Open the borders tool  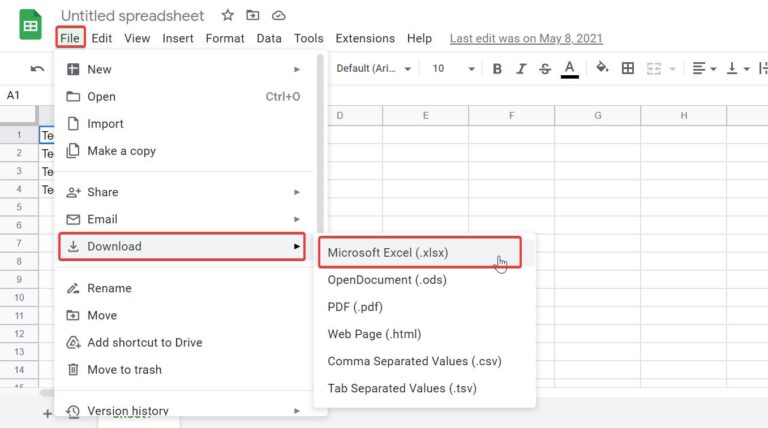click(627, 69)
